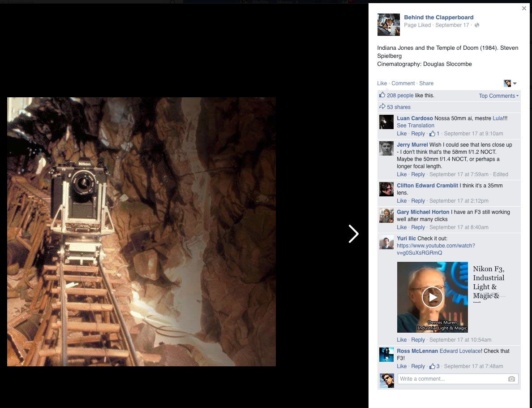Open Jerry Murrel's profile name link
The image size is (532, 408).
coord(412,145)
